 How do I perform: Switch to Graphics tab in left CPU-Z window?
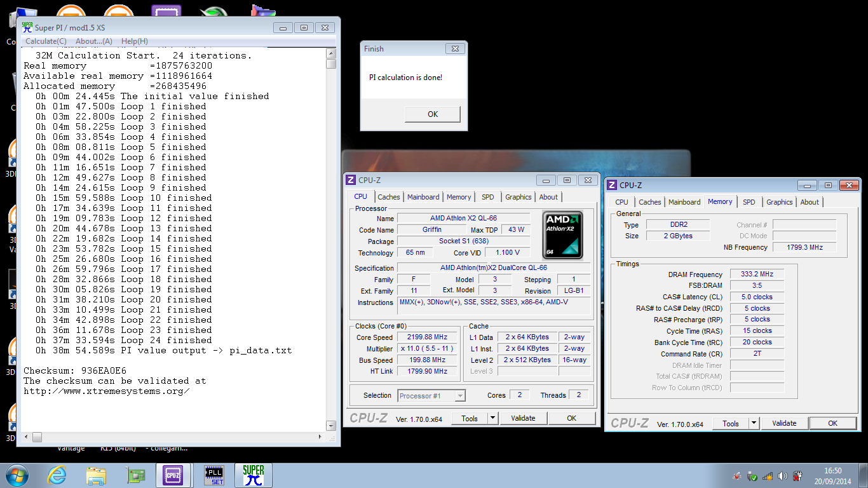(519, 197)
